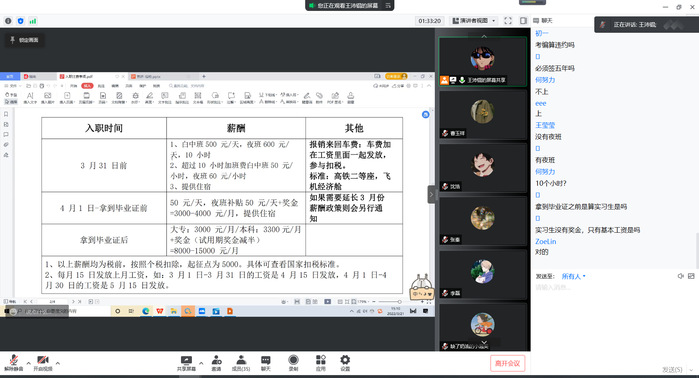Expand audio options arrow beside microphone
The image size is (699, 378).
(29, 363)
